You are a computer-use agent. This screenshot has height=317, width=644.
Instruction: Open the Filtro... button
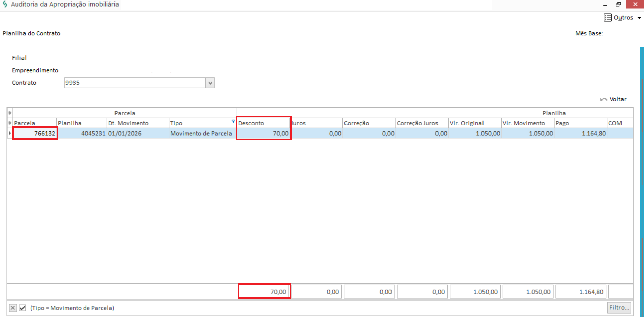click(x=619, y=307)
